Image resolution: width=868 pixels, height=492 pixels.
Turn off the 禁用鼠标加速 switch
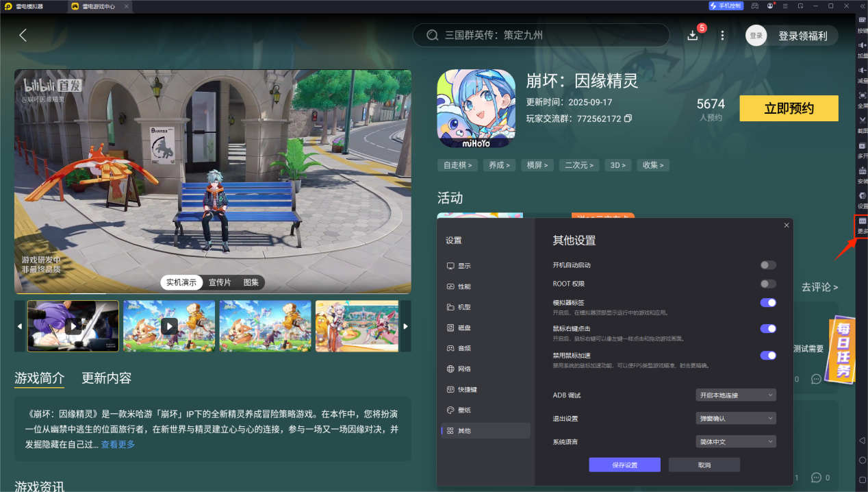coord(768,355)
